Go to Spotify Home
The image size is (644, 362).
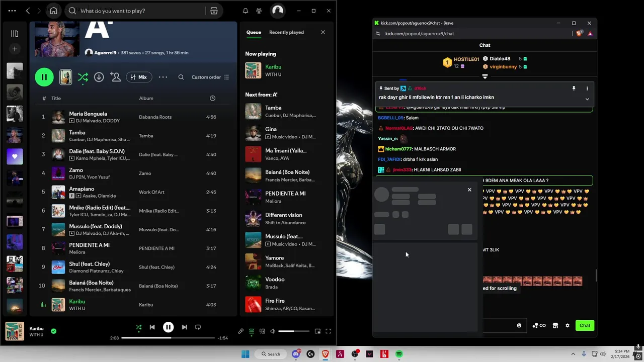coord(53,11)
